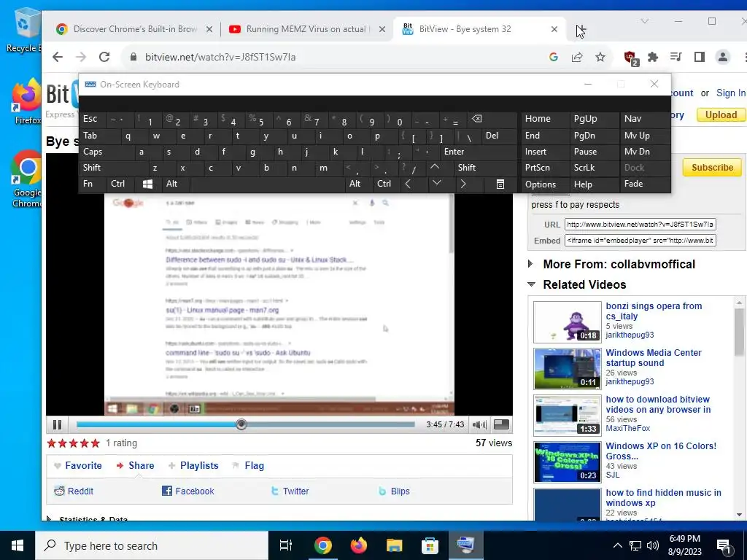Flag this BitView video
Image resolution: width=747 pixels, height=560 pixels.
[248, 466]
